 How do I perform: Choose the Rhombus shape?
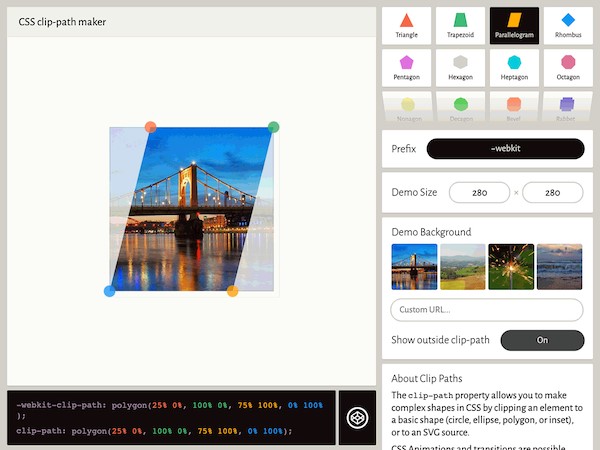(x=568, y=25)
